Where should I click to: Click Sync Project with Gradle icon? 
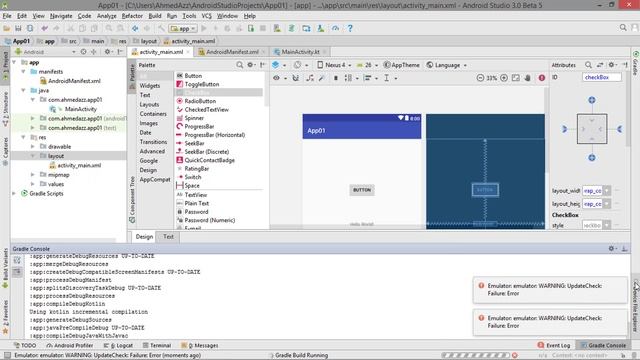coord(291,28)
